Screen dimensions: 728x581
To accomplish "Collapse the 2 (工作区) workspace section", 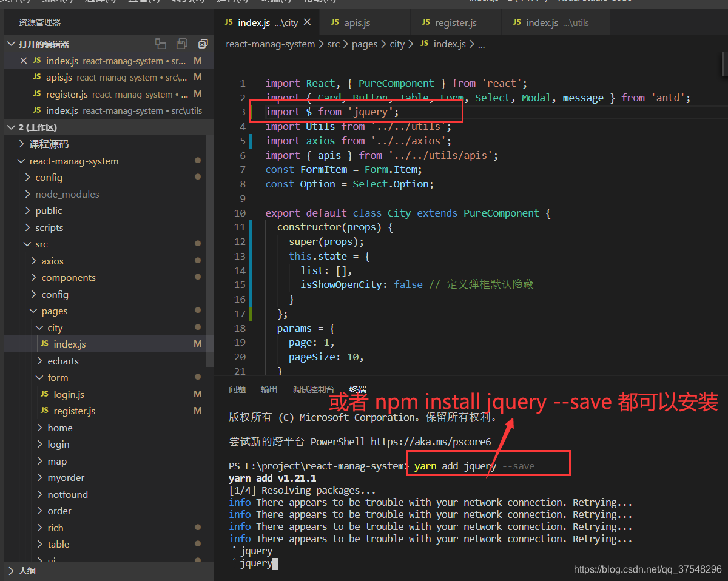I will (x=11, y=127).
